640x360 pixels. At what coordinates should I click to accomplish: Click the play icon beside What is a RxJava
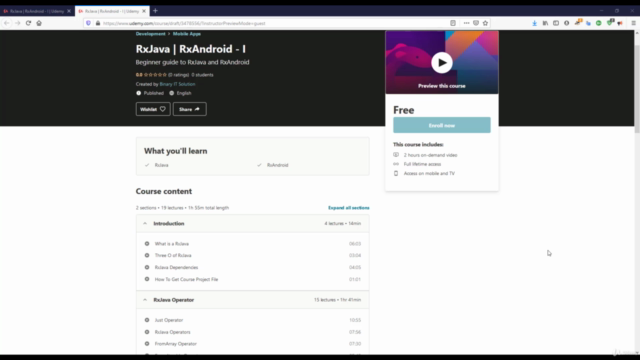click(x=147, y=244)
